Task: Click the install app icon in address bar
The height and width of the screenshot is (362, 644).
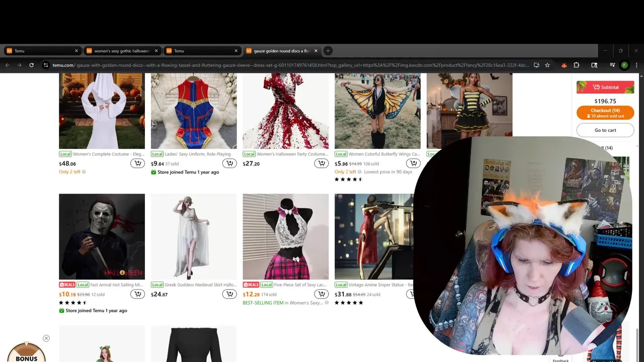Action: pos(536,65)
